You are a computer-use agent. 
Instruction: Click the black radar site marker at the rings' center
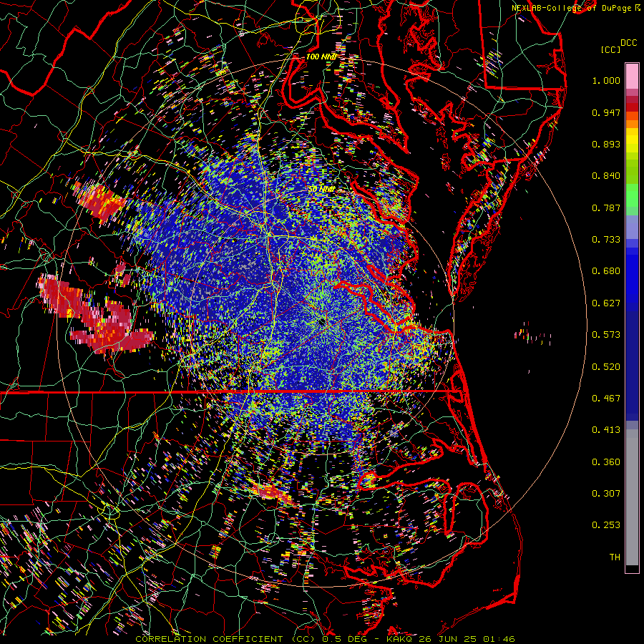coord(321,322)
